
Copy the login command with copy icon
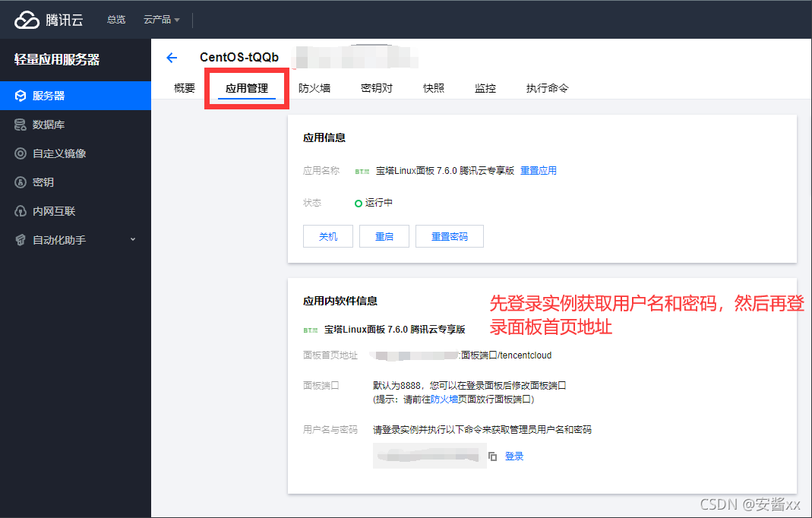point(492,456)
